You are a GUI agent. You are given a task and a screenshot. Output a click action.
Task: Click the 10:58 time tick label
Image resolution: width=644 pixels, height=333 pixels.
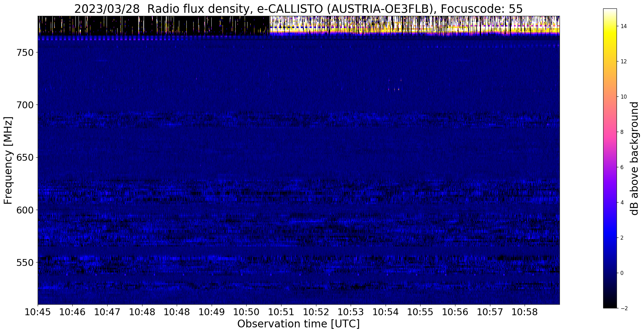pos(525,312)
